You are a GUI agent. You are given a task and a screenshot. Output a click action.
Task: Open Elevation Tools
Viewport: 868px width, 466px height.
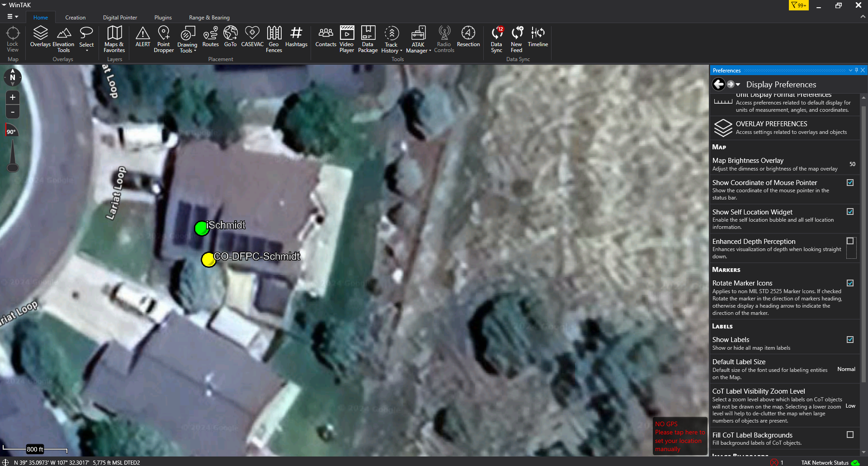click(63, 40)
